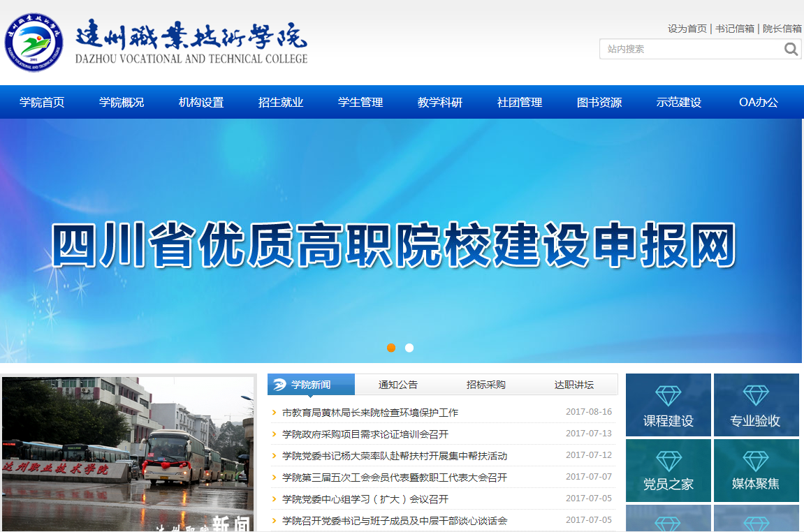Open the 课程建设 diamond tile

point(668,405)
